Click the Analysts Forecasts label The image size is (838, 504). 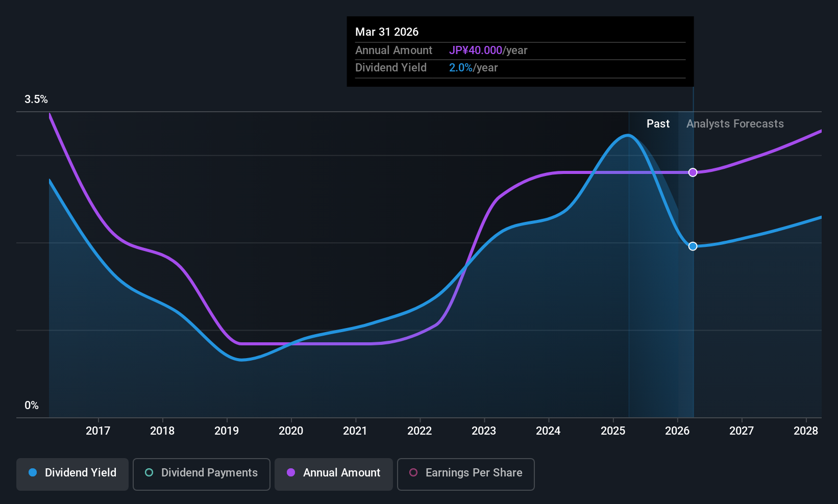point(735,124)
